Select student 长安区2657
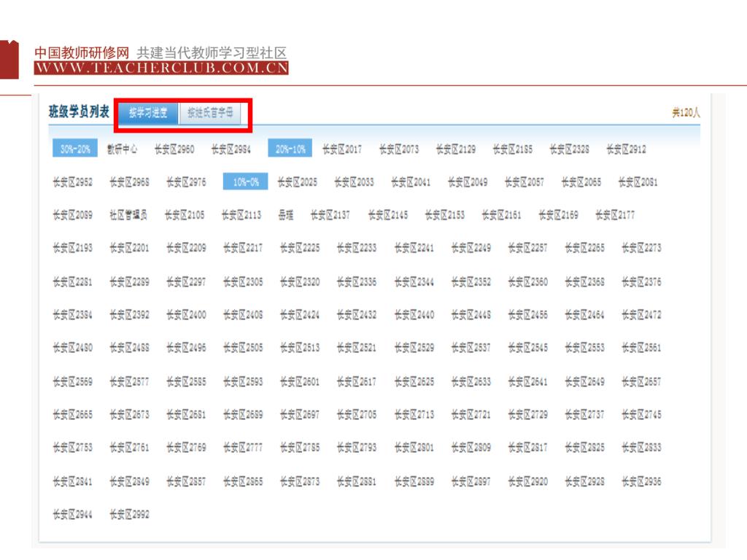This screenshot has height=560, width=747. point(641,381)
